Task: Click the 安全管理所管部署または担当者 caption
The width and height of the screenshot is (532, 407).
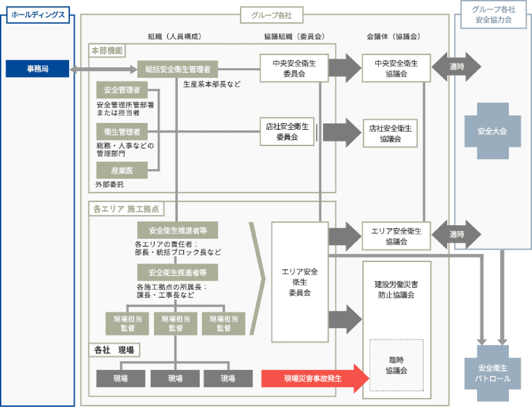Action: pyautogui.click(x=125, y=109)
